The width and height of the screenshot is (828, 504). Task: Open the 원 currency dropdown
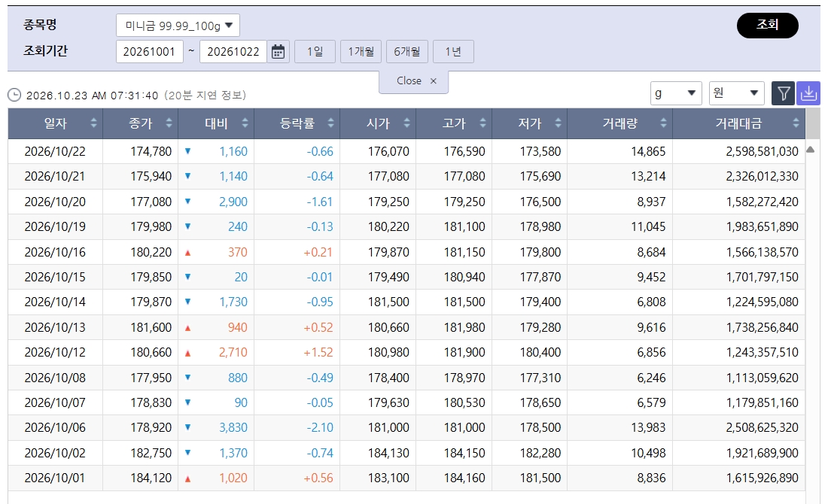[737, 93]
